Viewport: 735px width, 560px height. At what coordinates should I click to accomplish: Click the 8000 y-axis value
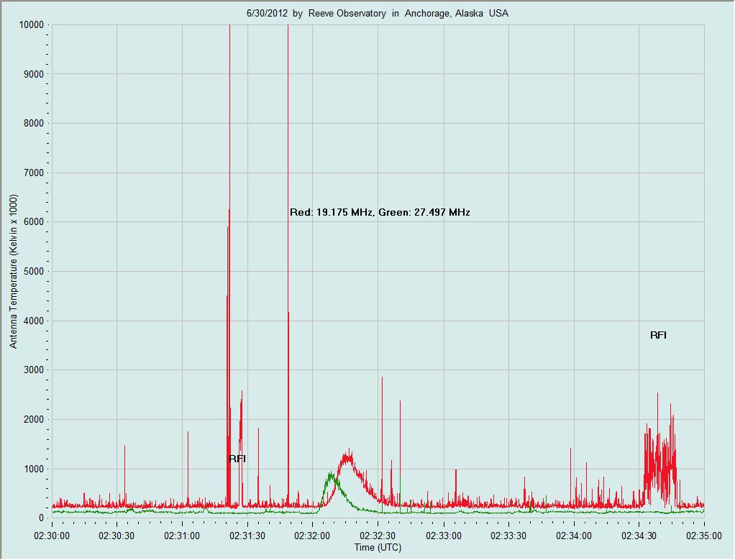coord(34,123)
